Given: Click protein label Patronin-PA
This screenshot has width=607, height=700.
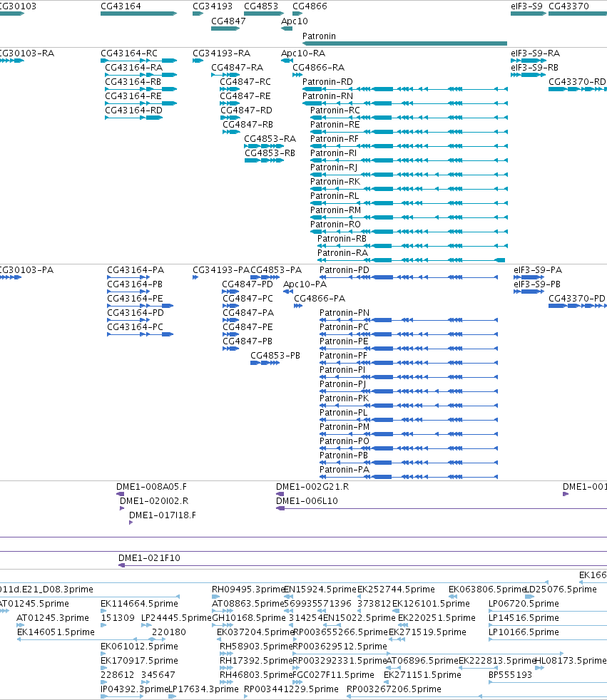Looking at the screenshot, I should tap(345, 470).
